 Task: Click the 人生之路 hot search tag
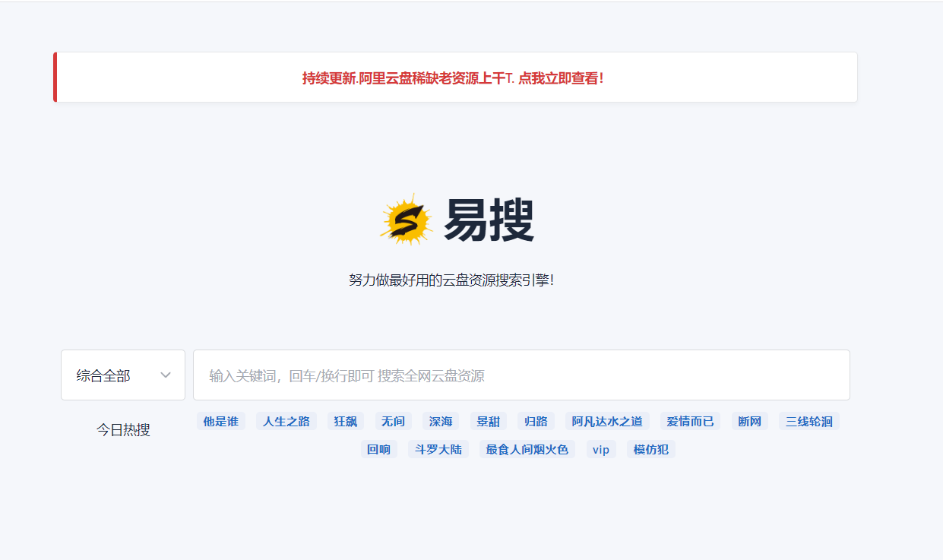[x=286, y=421]
